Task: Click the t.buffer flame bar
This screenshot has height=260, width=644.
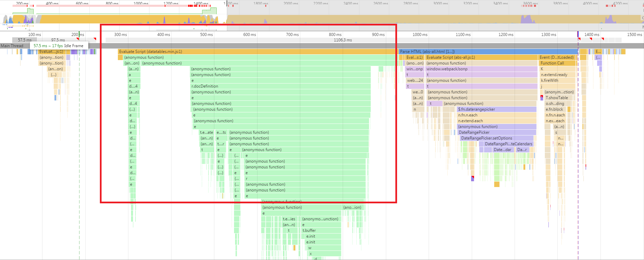Action: click(x=321, y=230)
